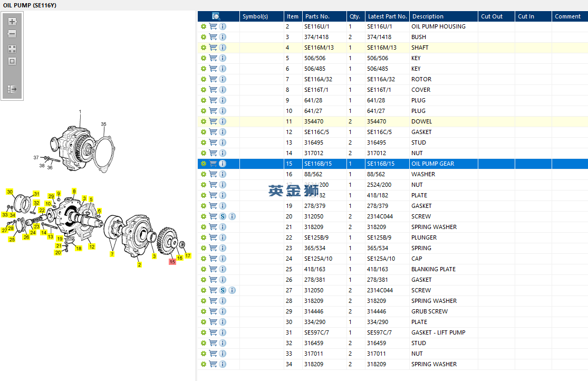
Task: Click gear icon on item 30 PLATE row
Action: point(203,322)
